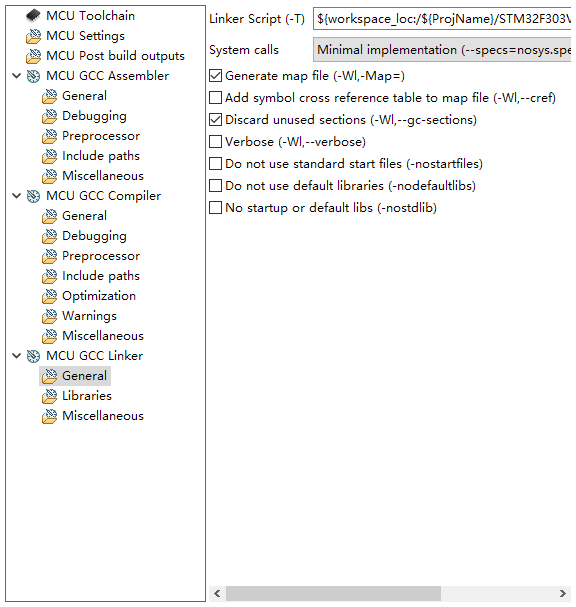Click the horizontal scrollbar right arrow
Viewport: 576px width, 607px height.
(563, 593)
